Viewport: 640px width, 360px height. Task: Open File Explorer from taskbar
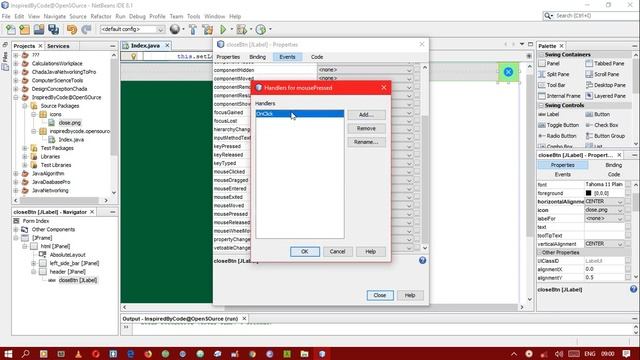304,353
